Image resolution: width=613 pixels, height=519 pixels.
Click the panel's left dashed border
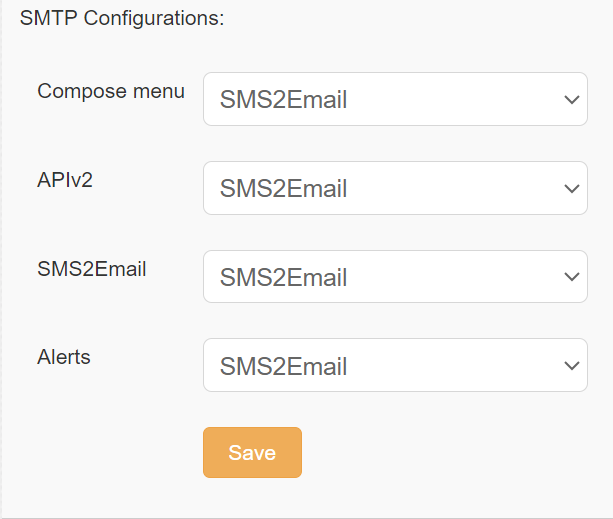[1, 258]
